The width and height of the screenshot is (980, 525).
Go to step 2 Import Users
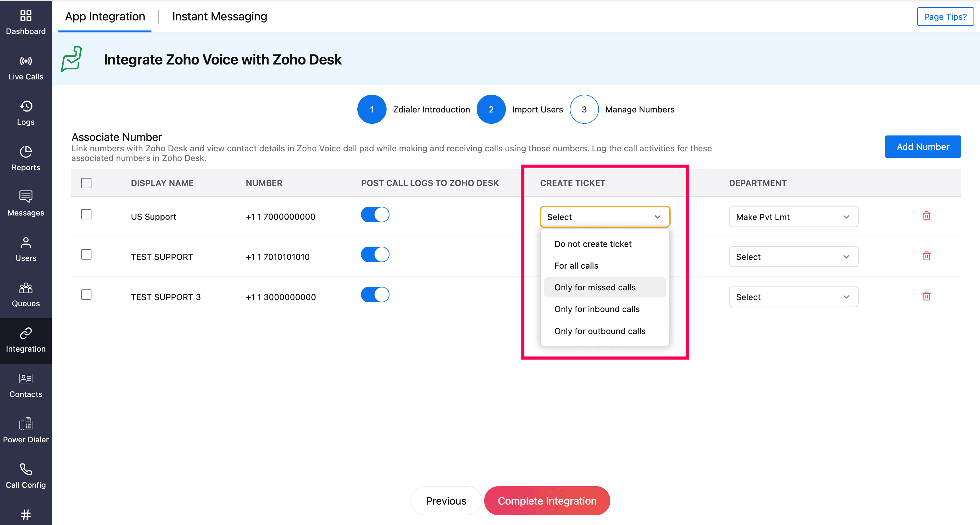pyautogui.click(x=491, y=110)
